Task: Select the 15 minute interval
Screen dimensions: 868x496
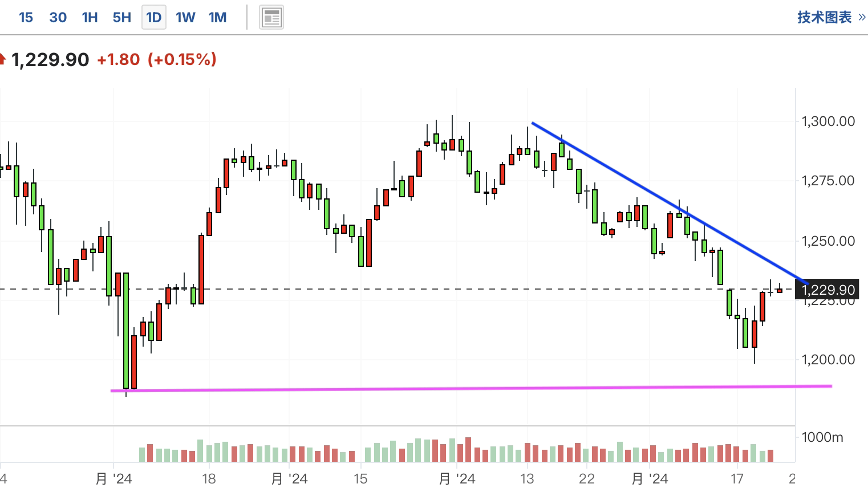Action: (26, 18)
